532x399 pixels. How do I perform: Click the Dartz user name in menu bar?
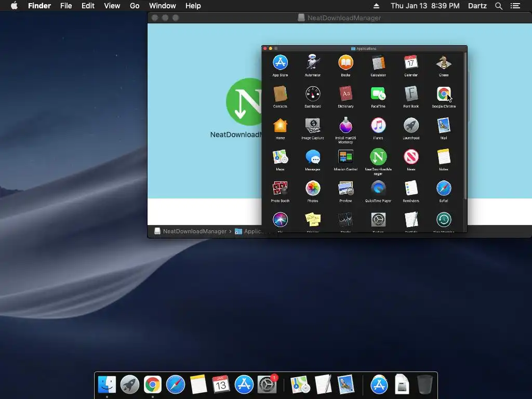477,6
